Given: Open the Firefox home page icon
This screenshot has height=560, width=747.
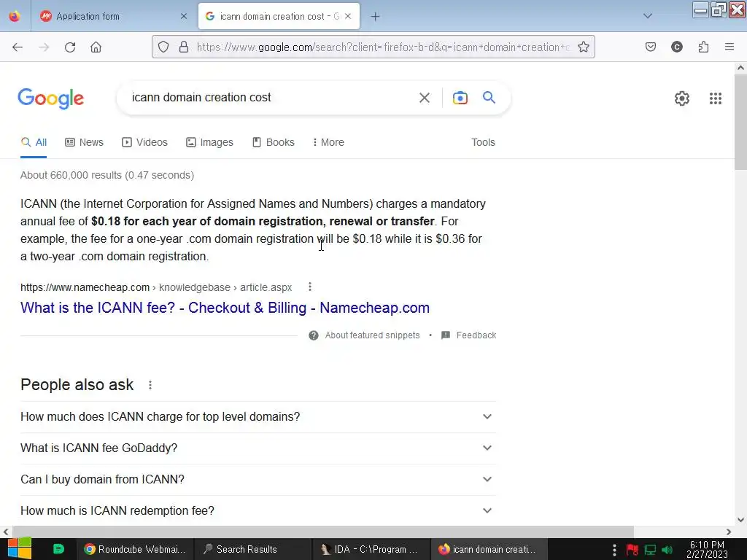Looking at the screenshot, I should [96, 47].
